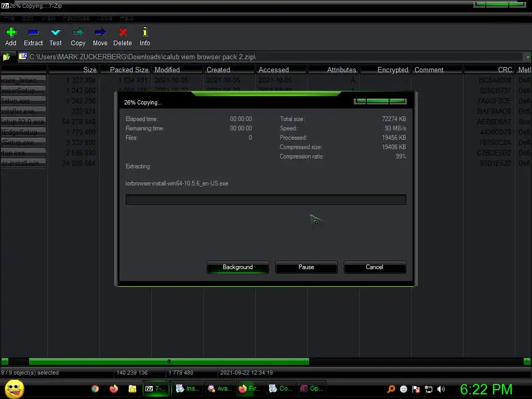Launch Chrome from the taskbar quick launch
Image resolution: width=532 pixels, height=399 pixels.
[x=96, y=389]
